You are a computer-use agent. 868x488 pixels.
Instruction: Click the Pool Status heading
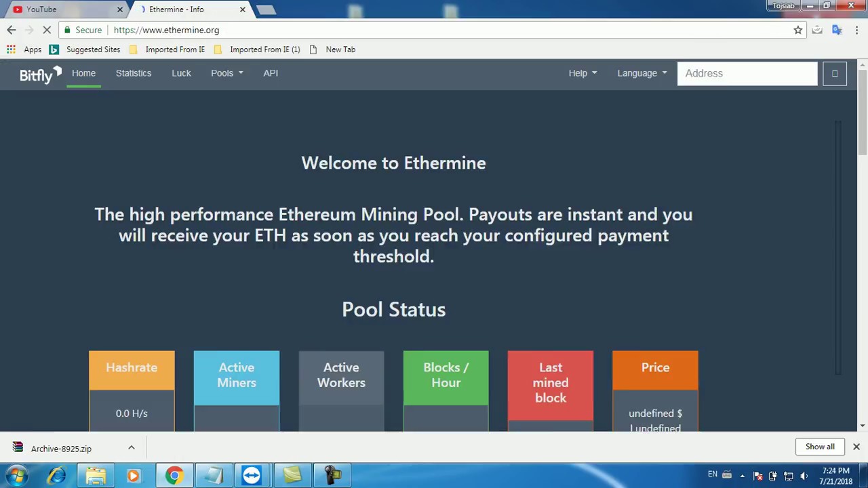point(393,310)
